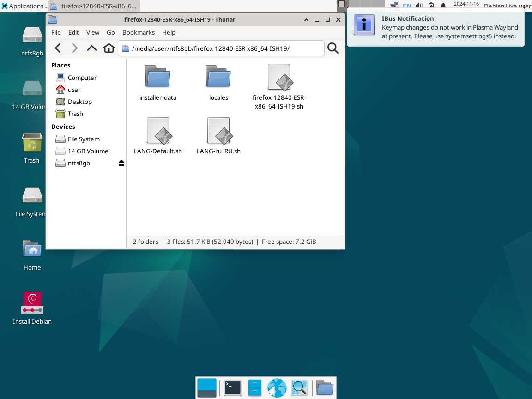Image resolution: width=532 pixels, height=399 pixels.
Task: Select the Home desktop icon
Action: point(32,255)
